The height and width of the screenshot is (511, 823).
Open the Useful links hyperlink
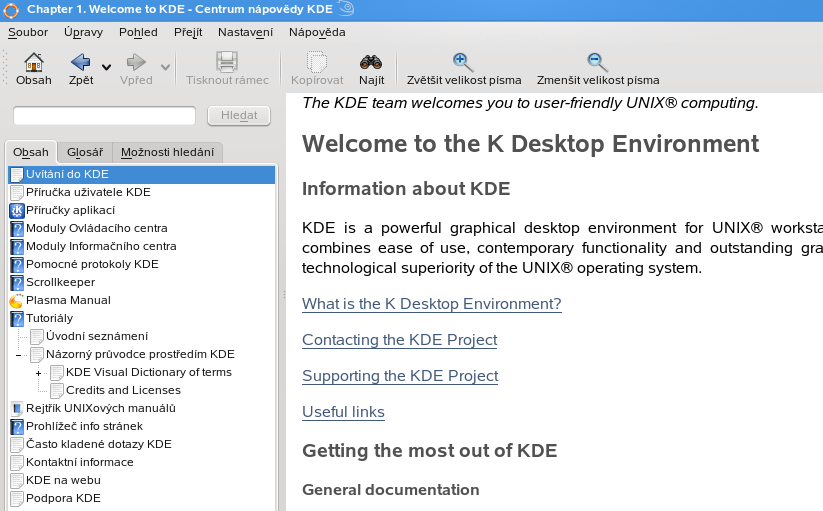coord(343,412)
